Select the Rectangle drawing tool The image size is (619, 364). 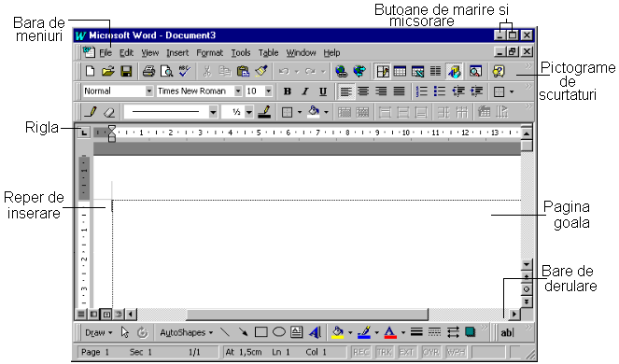tap(260, 332)
